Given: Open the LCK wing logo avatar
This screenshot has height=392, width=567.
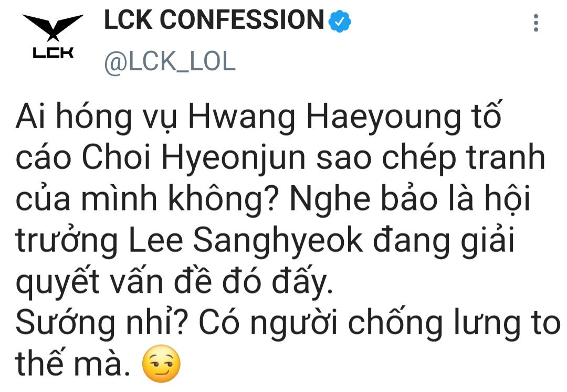Looking at the screenshot, I should (53, 36).
